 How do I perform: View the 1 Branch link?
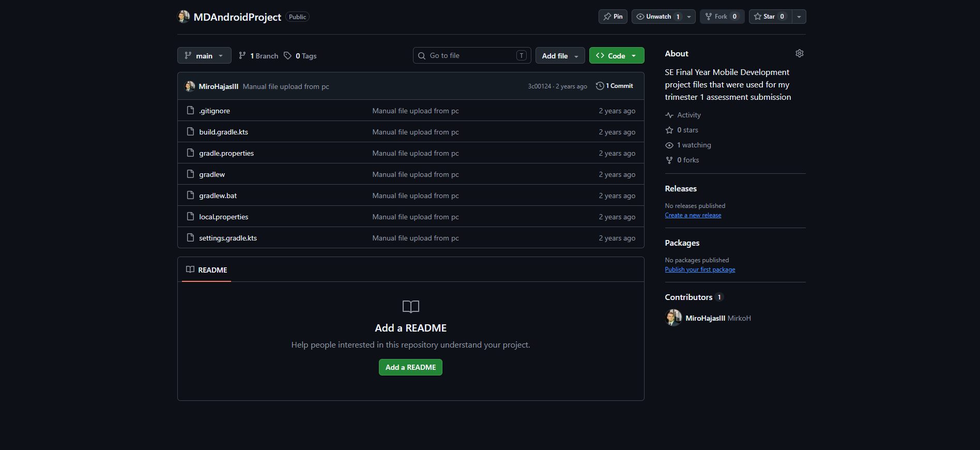(x=258, y=56)
